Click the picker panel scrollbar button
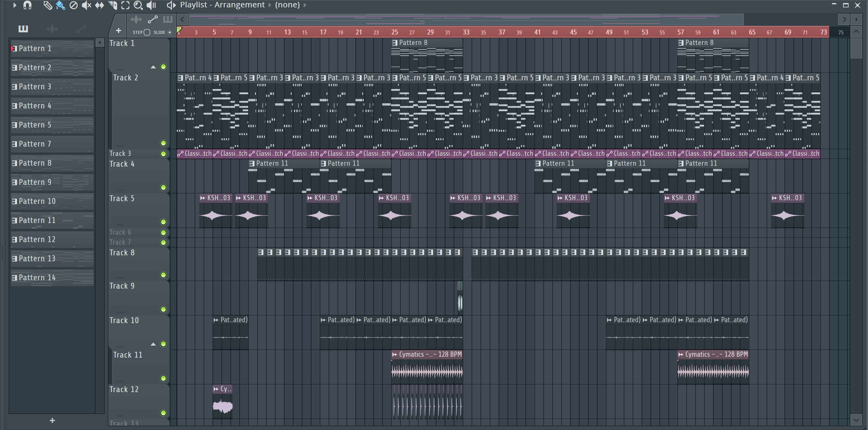Image resolution: width=868 pixels, height=430 pixels. tap(100, 43)
